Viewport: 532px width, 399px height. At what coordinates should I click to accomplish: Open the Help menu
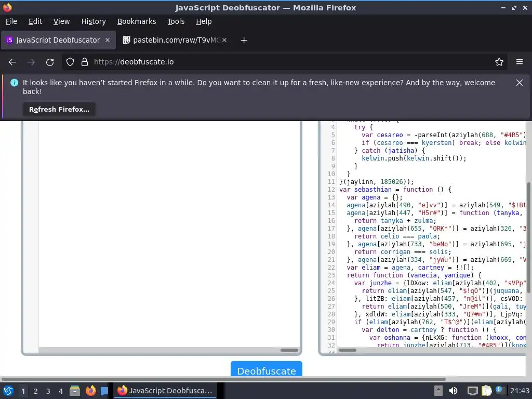(204, 21)
